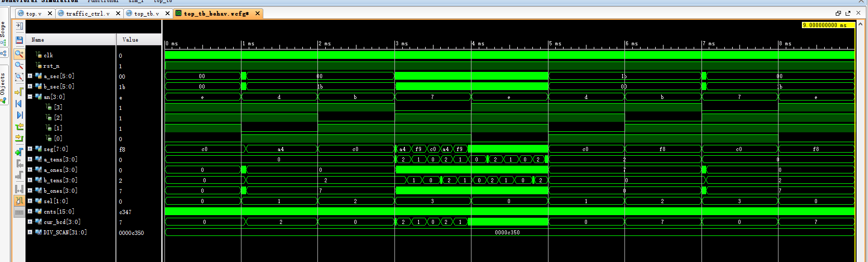The image size is (868, 262).
Task: Click the yellow 9.000000000 ms cursor label
Action: [x=828, y=25]
